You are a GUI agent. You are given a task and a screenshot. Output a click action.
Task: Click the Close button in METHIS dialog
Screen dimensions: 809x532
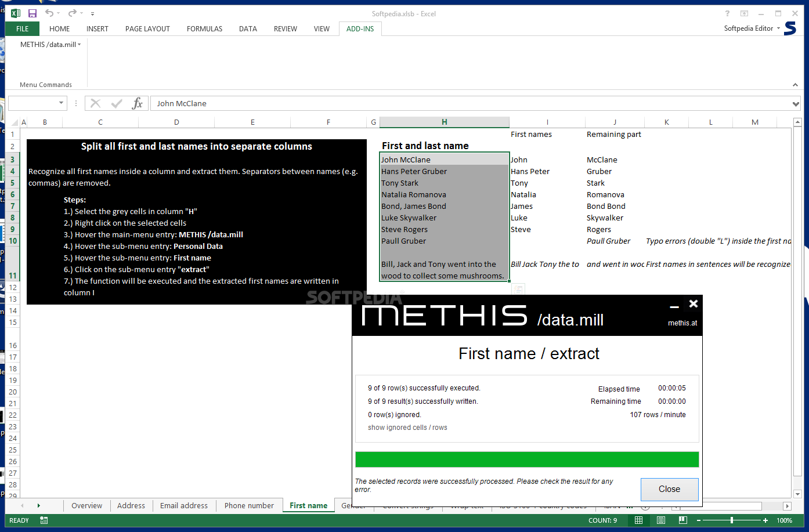coord(669,489)
